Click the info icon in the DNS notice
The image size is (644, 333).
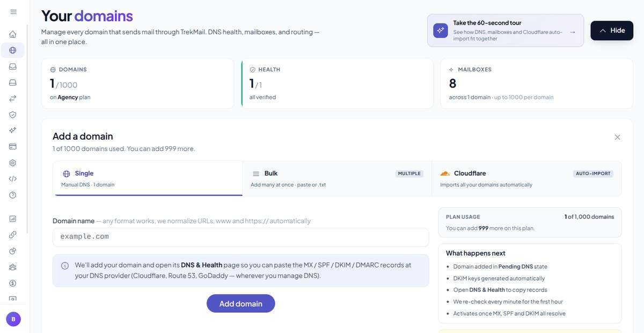tap(65, 265)
